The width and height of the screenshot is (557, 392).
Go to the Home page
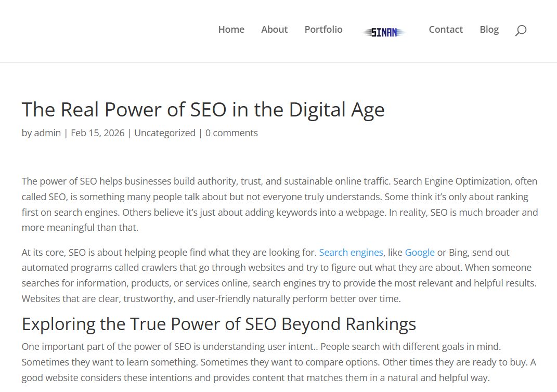tap(231, 30)
